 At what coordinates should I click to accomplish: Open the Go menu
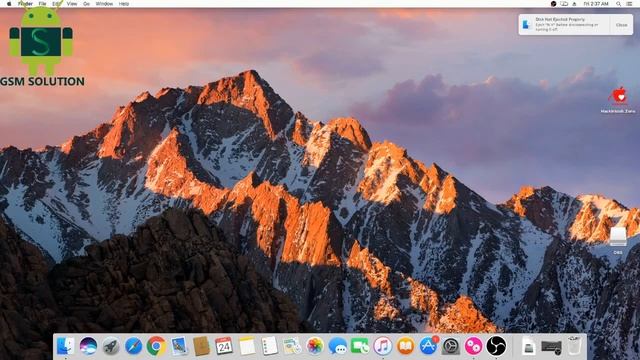click(x=87, y=4)
